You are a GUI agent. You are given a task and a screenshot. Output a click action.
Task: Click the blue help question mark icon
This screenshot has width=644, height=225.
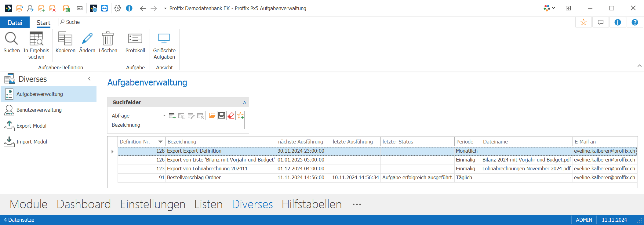[635, 22]
